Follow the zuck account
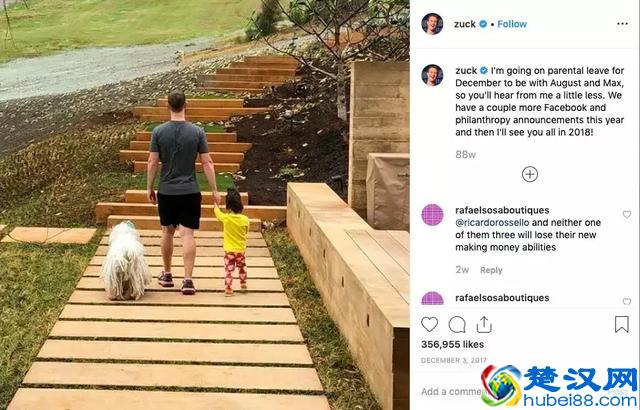 512,24
